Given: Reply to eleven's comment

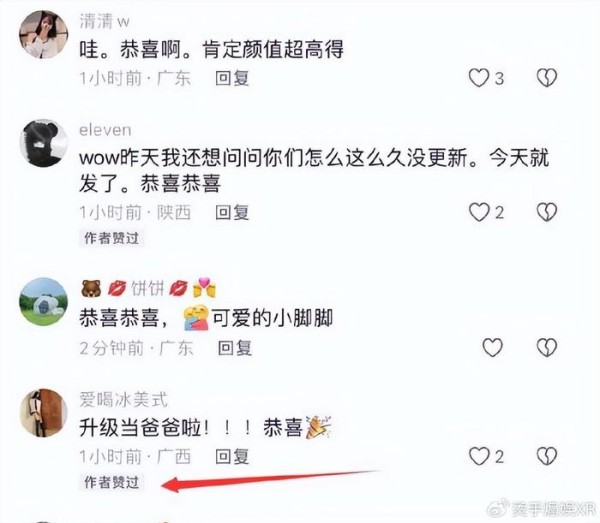Looking at the screenshot, I should click(232, 213).
